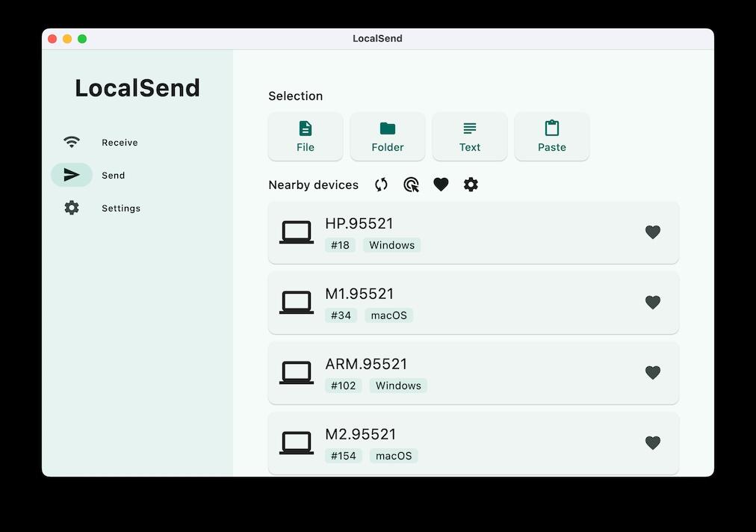The height and width of the screenshot is (532, 756).
Task: Favorite the M2.95521 device
Action: (653, 443)
